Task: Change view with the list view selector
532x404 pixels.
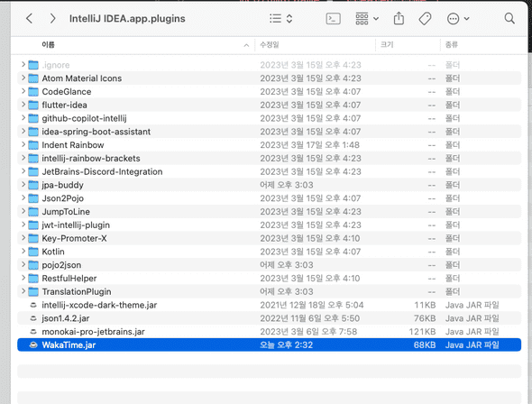Action: pos(280,18)
